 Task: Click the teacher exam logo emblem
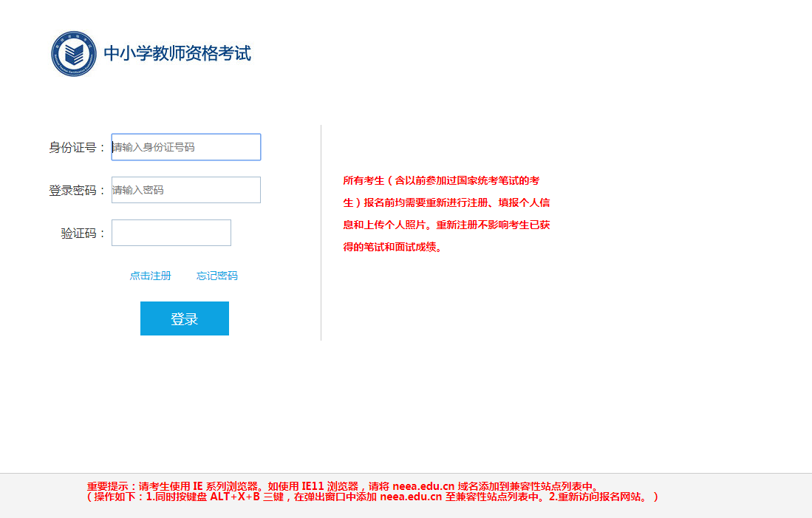click(74, 53)
